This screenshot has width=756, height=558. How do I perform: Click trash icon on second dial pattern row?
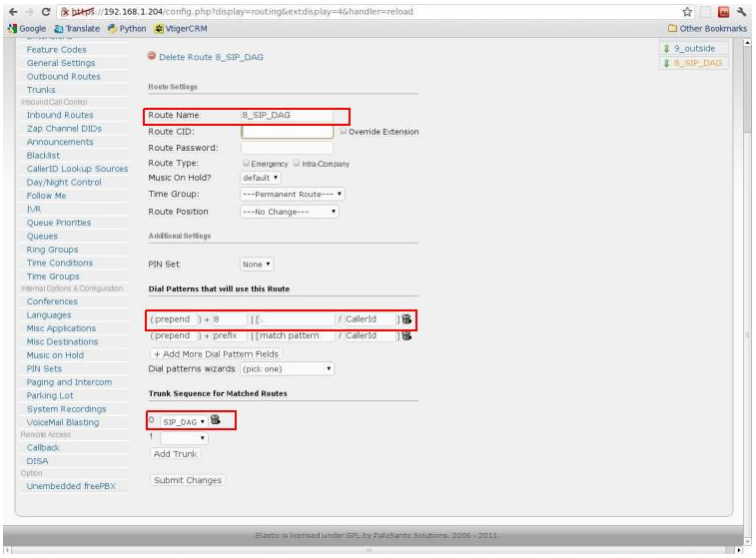click(x=406, y=336)
